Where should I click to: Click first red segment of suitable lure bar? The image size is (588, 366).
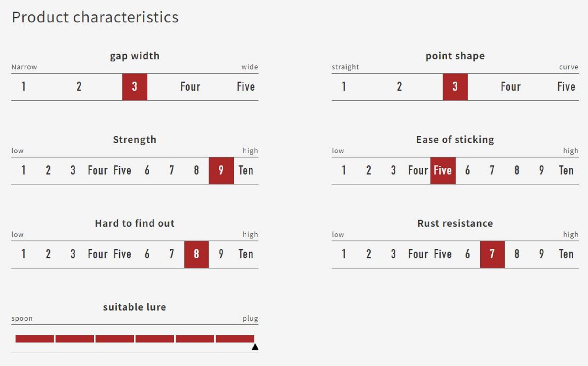click(35, 339)
